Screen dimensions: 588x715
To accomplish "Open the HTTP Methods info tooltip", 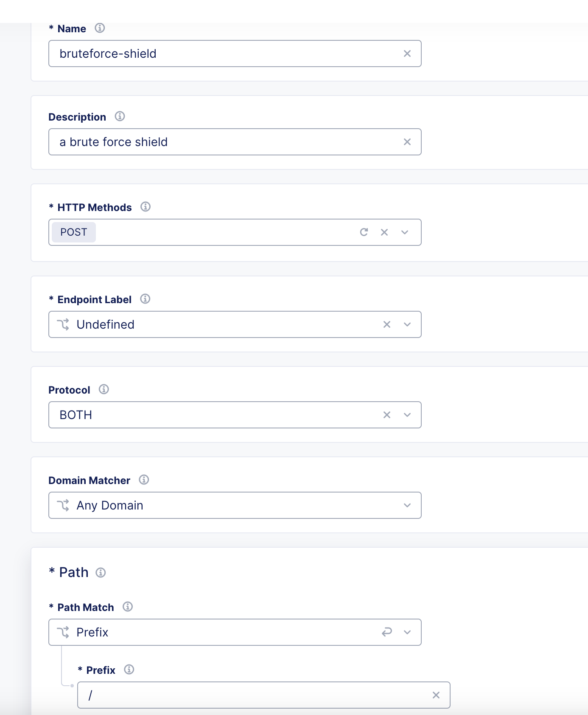I will tap(146, 207).
